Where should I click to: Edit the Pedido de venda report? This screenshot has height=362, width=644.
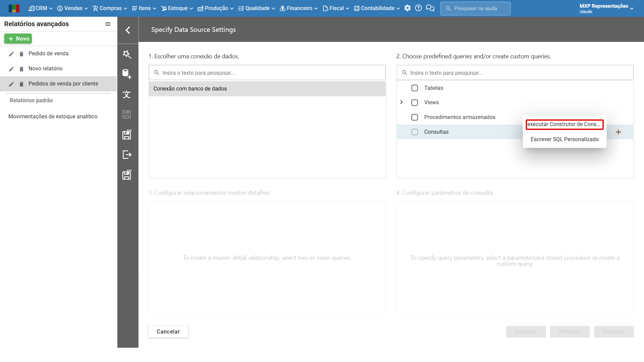11,54
